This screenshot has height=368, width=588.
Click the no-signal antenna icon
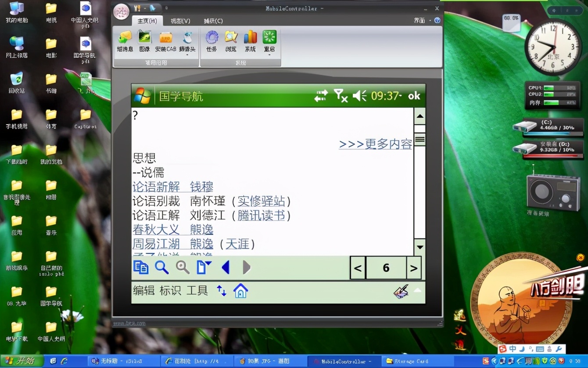pos(341,96)
